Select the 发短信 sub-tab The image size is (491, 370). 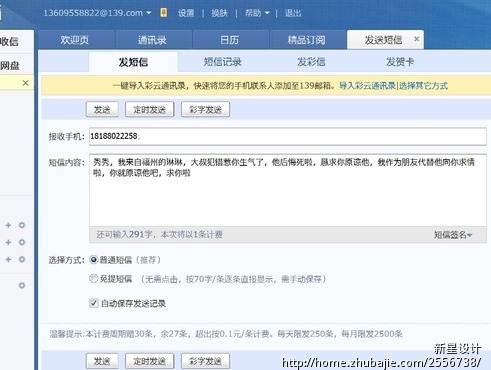133,62
